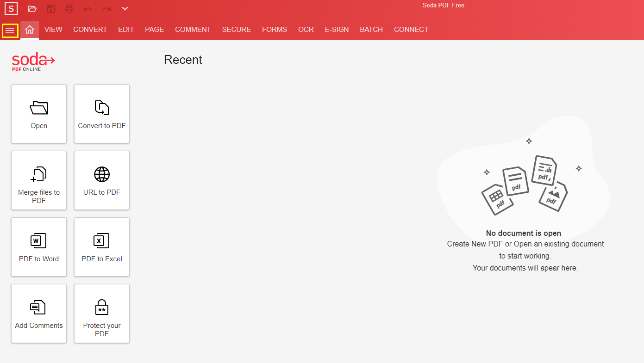Click the Save icon in the toolbar
This screenshot has height=363, width=644.
[51, 8]
